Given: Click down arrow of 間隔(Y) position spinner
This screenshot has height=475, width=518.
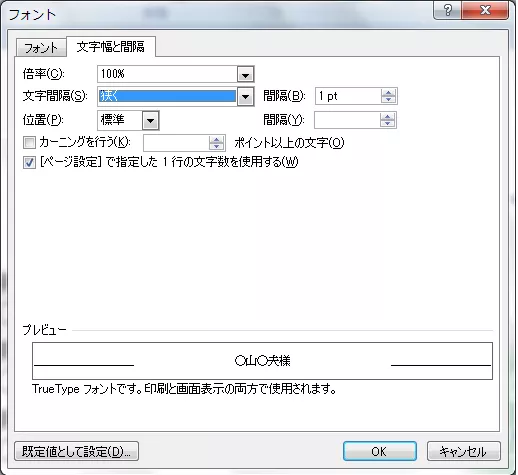Looking at the screenshot, I should [x=387, y=124].
